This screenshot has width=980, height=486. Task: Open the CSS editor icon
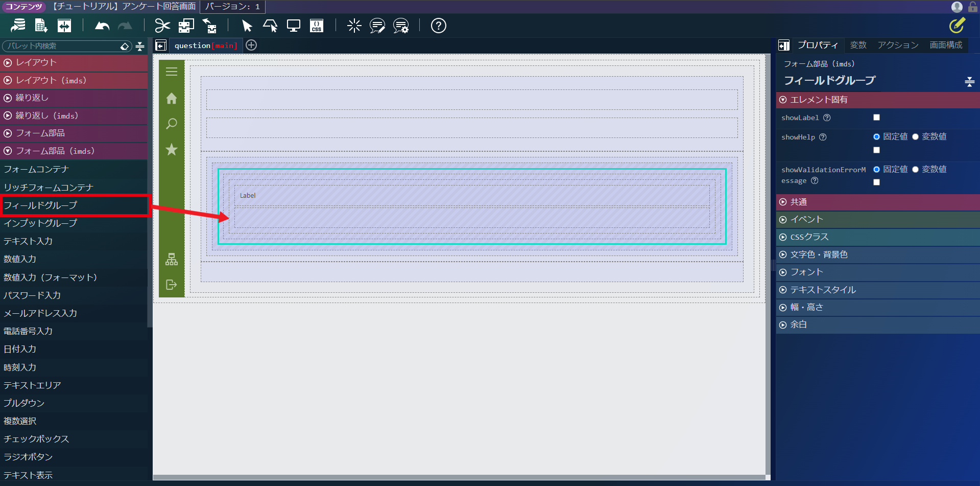coord(317,26)
